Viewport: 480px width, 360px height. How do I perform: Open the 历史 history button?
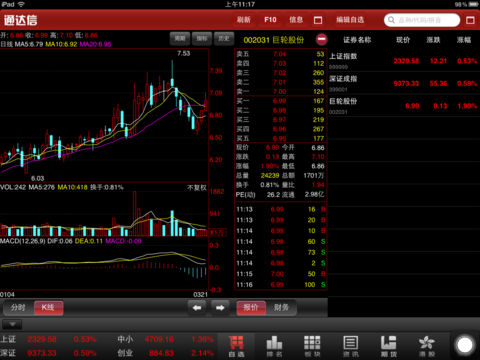coord(224,39)
